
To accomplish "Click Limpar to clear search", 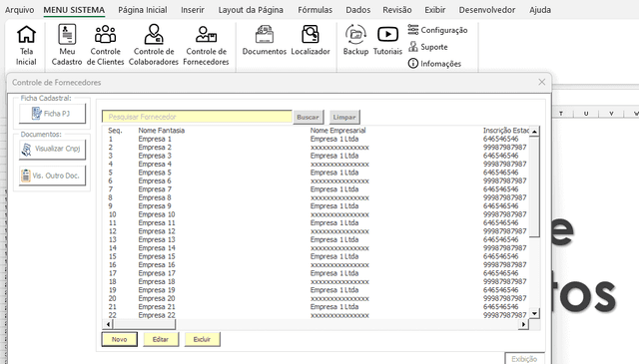I will 344,117.
